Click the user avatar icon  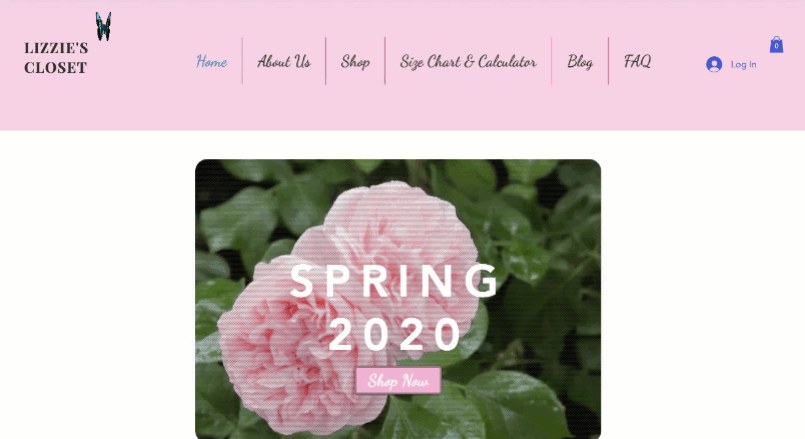click(x=714, y=64)
